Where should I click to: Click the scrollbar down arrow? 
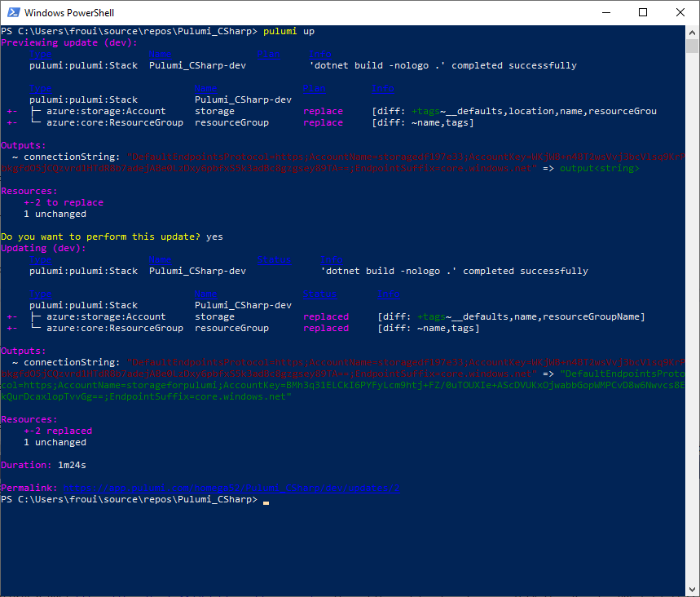tap(693, 590)
